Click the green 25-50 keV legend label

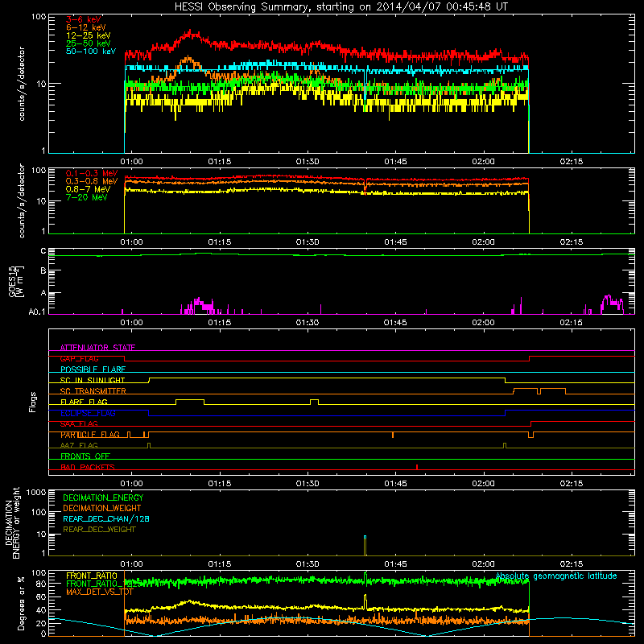tap(88, 43)
